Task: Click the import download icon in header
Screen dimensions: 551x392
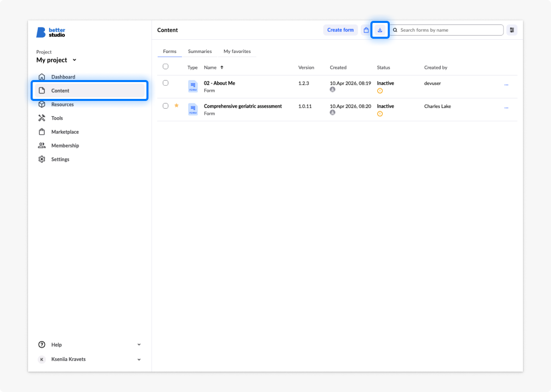Action: [380, 30]
